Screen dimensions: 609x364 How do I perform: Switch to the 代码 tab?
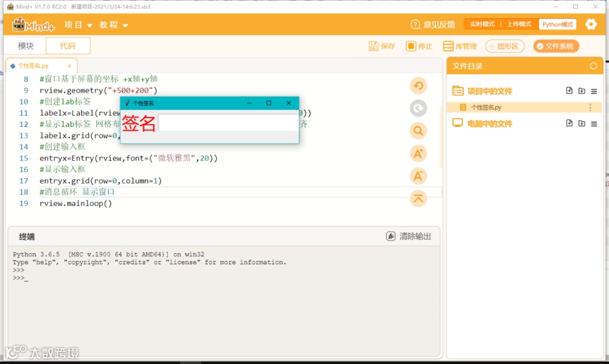click(x=68, y=46)
